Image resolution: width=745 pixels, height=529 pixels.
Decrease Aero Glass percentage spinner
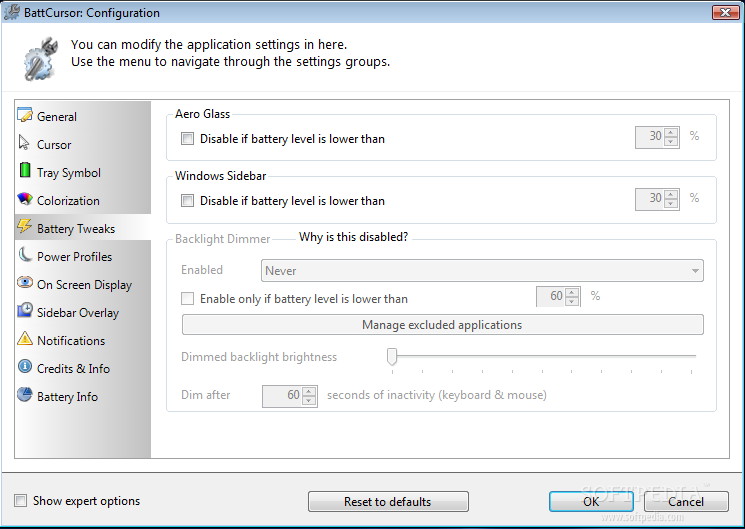[x=671, y=142]
